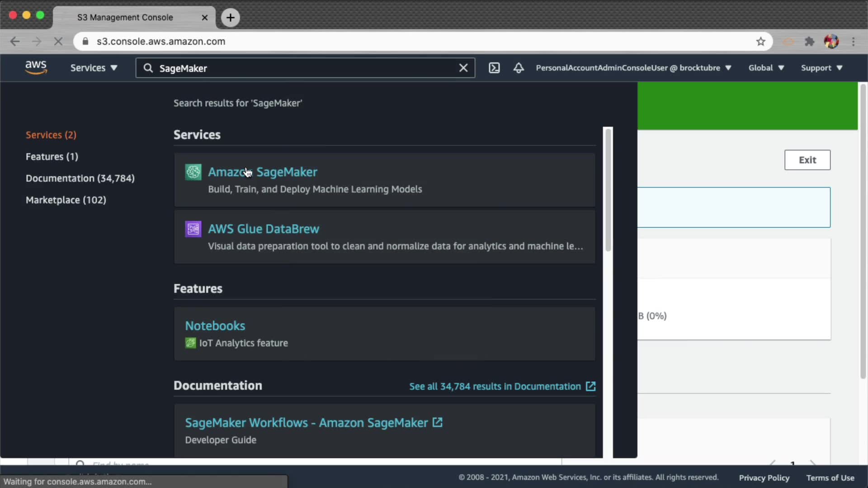Click the AWS Glue DataBrew icon

tap(193, 229)
